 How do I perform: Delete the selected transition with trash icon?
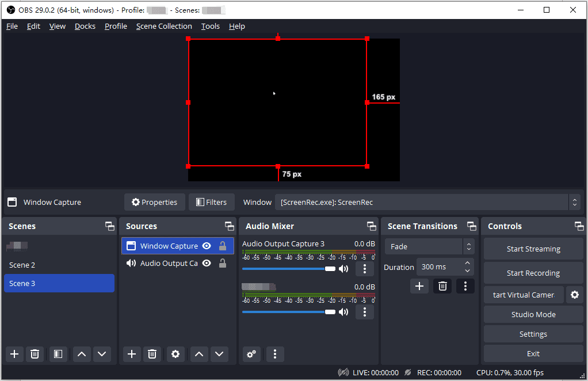coord(442,286)
